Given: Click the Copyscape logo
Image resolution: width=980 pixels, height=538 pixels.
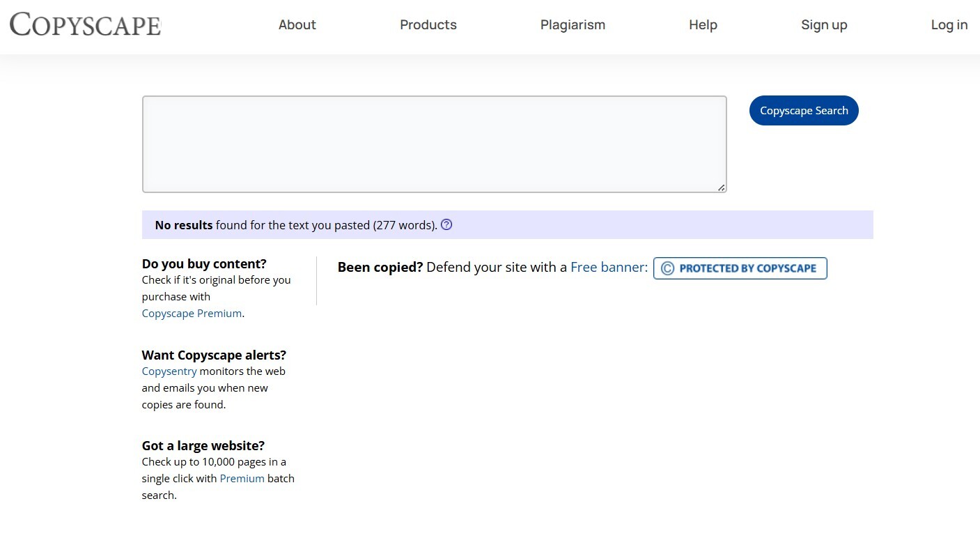Looking at the screenshot, I should [x=85, y=25].
